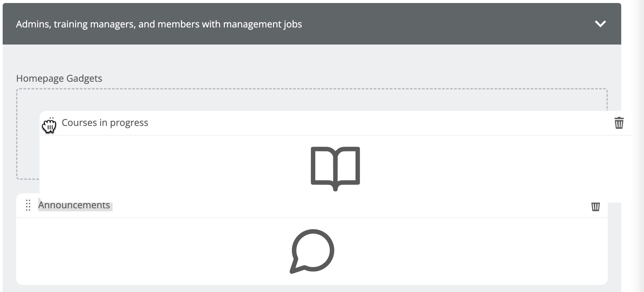644x292 pixels.
Task: Grab the Announcements drag handle dots
Action: point(28,205)
